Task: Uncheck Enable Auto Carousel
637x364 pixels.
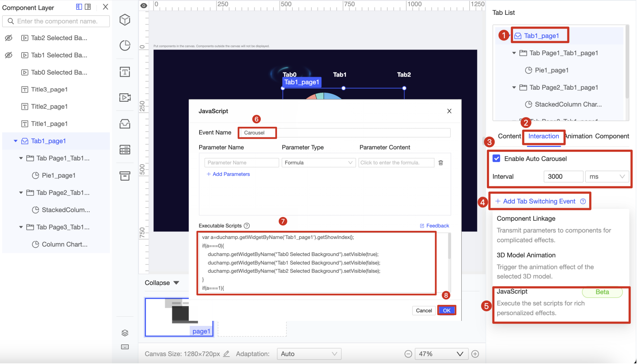Action: [496, 158]
